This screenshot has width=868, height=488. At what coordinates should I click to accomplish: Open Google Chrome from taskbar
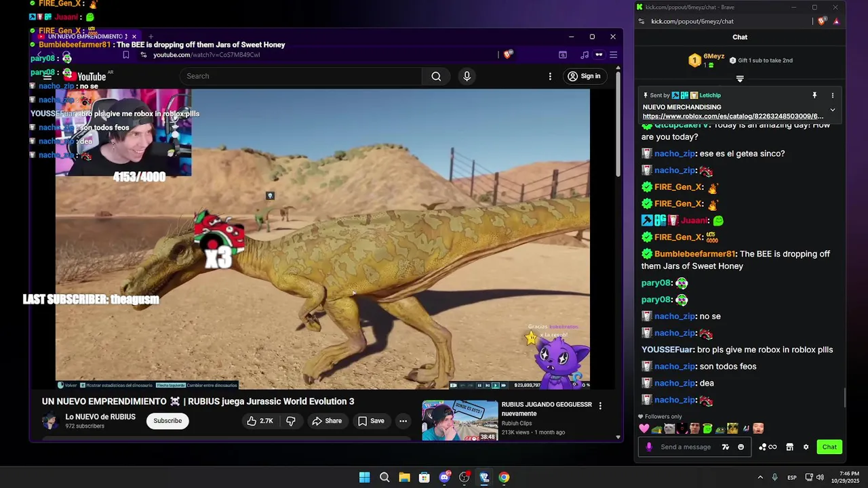tap(504, 477)
